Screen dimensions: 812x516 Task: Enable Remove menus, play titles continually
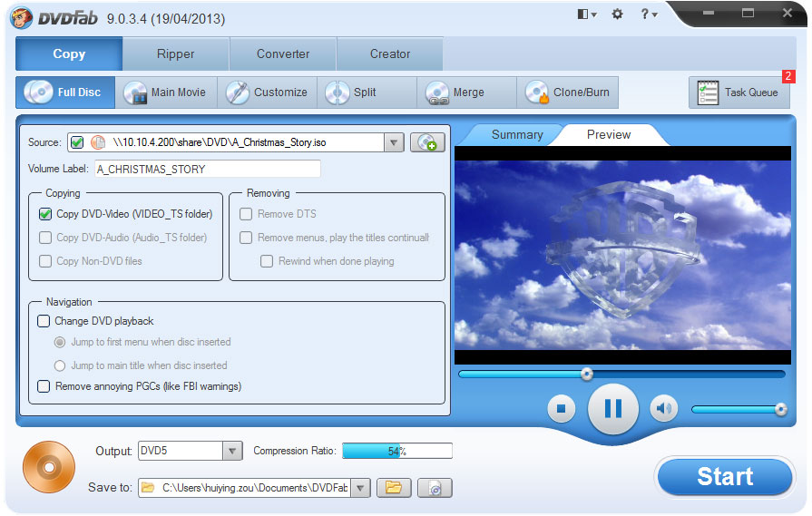click(x=246, y=238)
